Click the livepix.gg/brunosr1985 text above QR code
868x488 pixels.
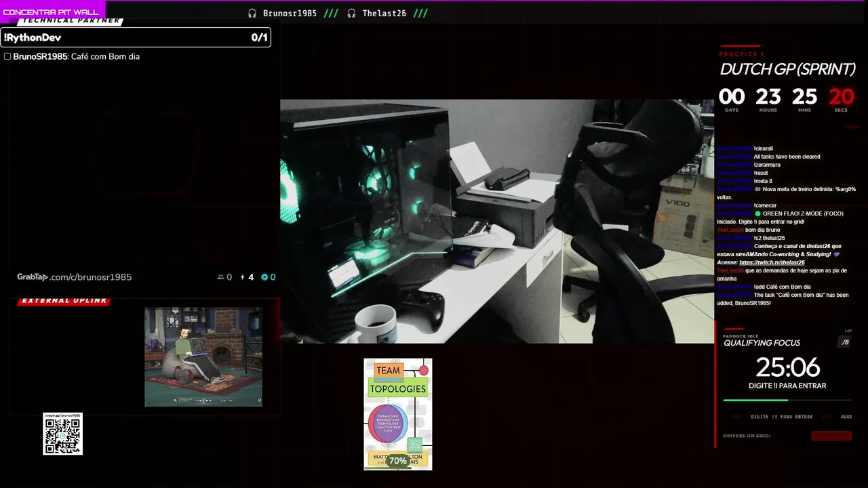point(62,415)
